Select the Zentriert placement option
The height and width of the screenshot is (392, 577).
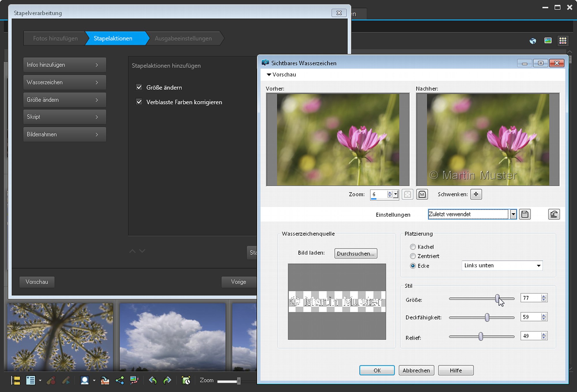[x=413, y=256]
